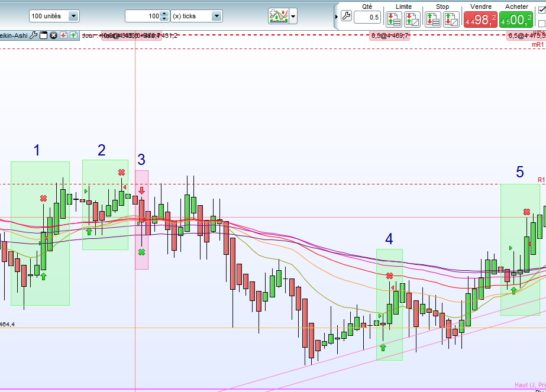Click green X exit marker in zone 3
Viewport: 546px width, 392px height.
coord(142,252)
